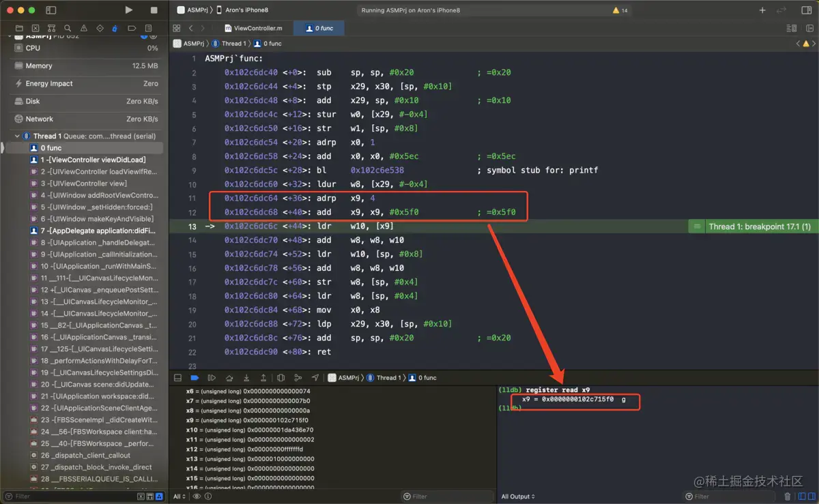Toggle the navigator sidebar visibility
Image resolution: width=819 pixels, height=504 pixels.
[51, 10]
